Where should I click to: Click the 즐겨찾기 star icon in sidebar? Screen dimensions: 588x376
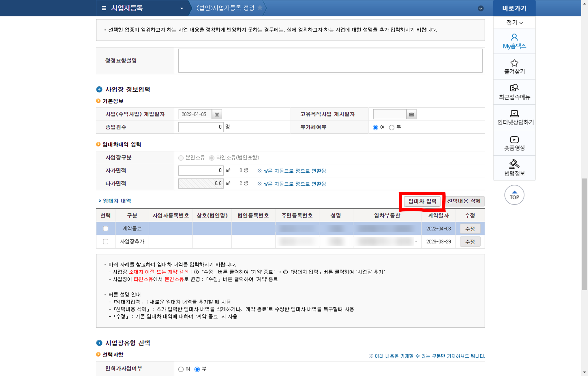[514, 63]
